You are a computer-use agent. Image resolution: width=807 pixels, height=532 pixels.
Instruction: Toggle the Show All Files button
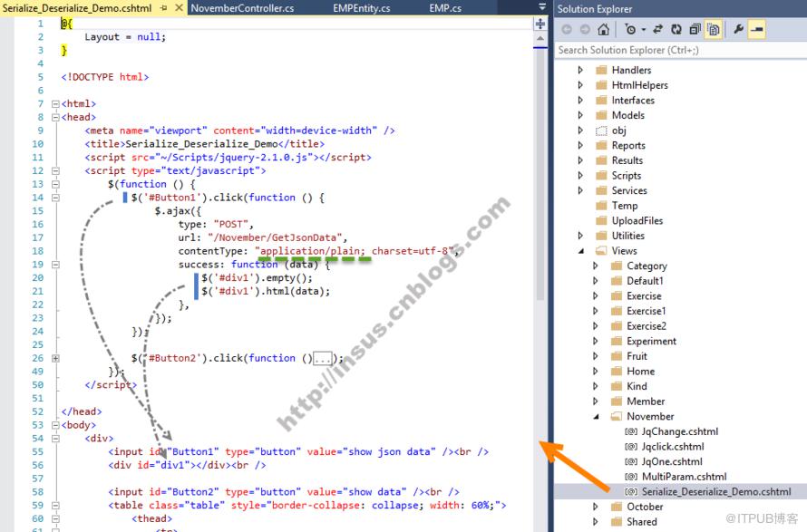click(714, 29)
